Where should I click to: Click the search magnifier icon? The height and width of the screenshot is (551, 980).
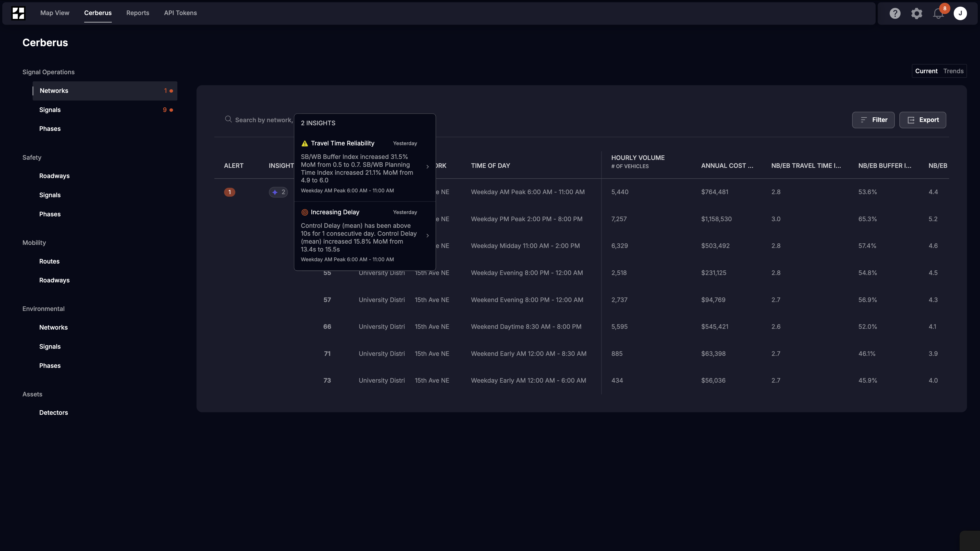pyautogui.click(x=228, y=119)
